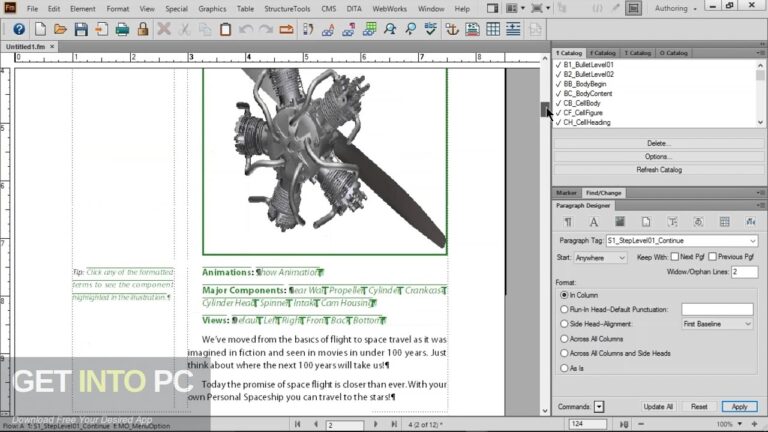Screen dimensions: 768x432
Task: Go to first page in the status bar
Action: pos(297,424)
